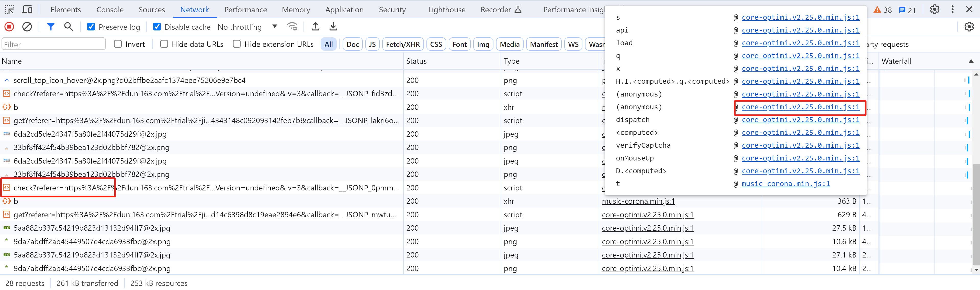Filter requests by WS type
The image size is (980, 290).
pyautogui.click(x=573, y=45)
